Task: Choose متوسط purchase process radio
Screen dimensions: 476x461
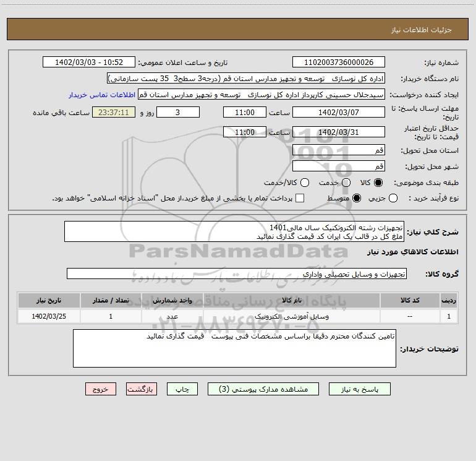Action: [x=357, y=199]
